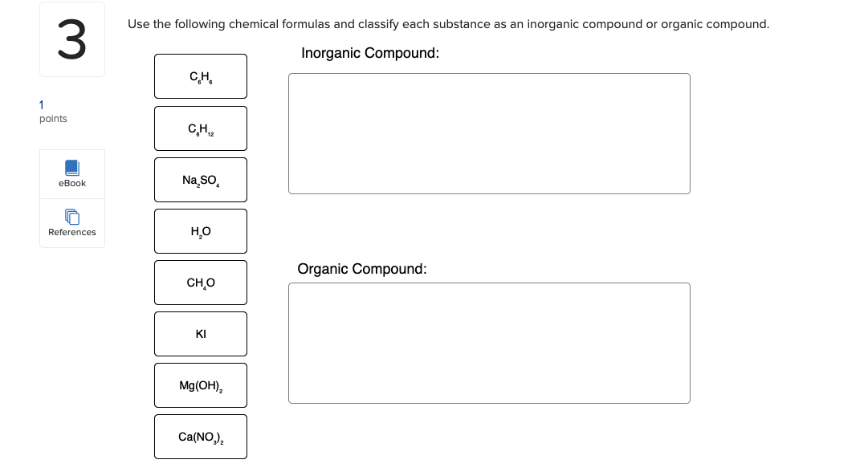This screenshot has width=868, height=476.
Task: Select the C6H6 formula tile
Action: pos(201,75)
